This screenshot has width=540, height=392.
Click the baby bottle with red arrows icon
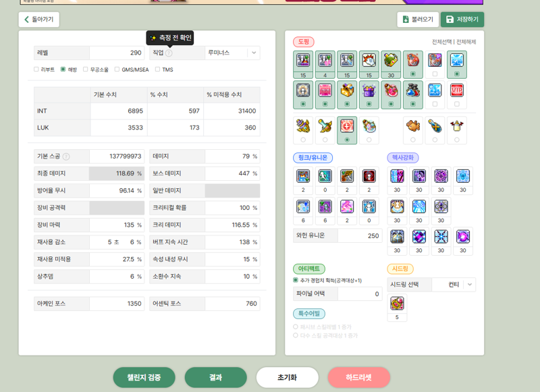point(457,126)
